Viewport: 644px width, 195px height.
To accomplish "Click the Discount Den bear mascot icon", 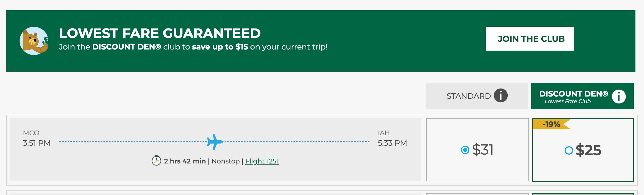I will (x=34, y=41).
